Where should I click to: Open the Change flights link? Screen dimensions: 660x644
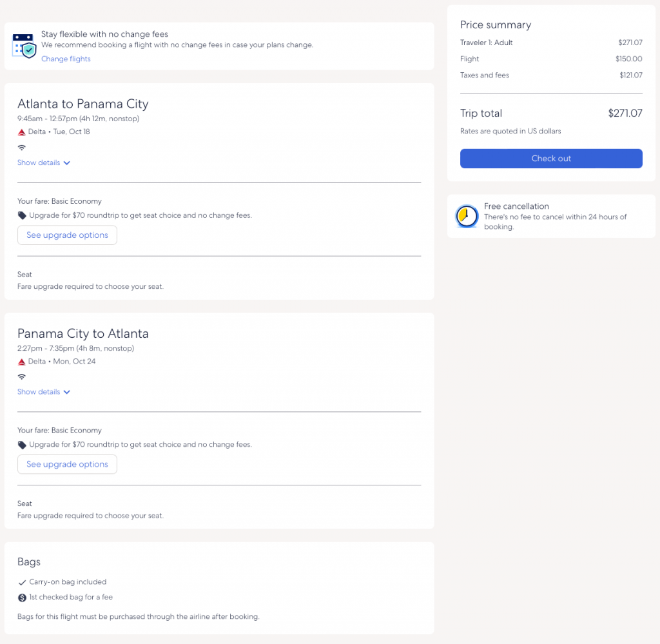click(x=66, y=59)
